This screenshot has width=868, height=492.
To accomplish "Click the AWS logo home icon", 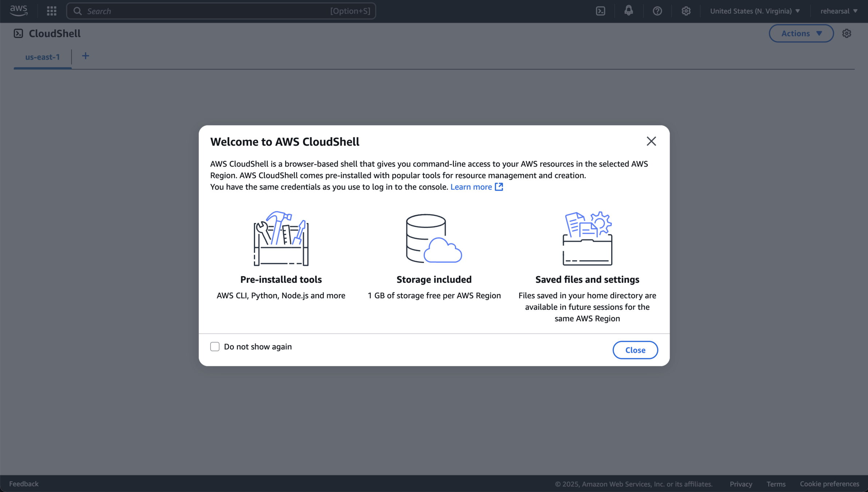I will click(x=19, y=11).
